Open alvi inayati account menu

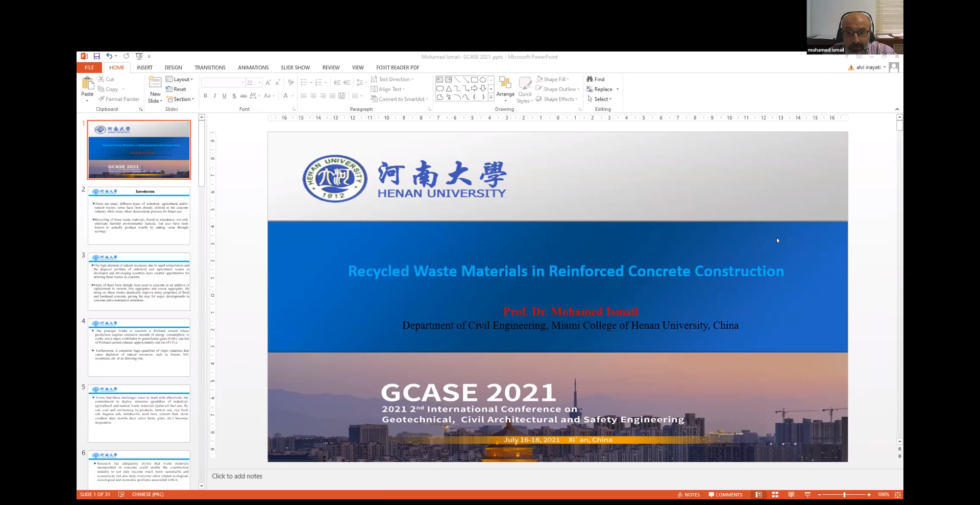point(871,67)
